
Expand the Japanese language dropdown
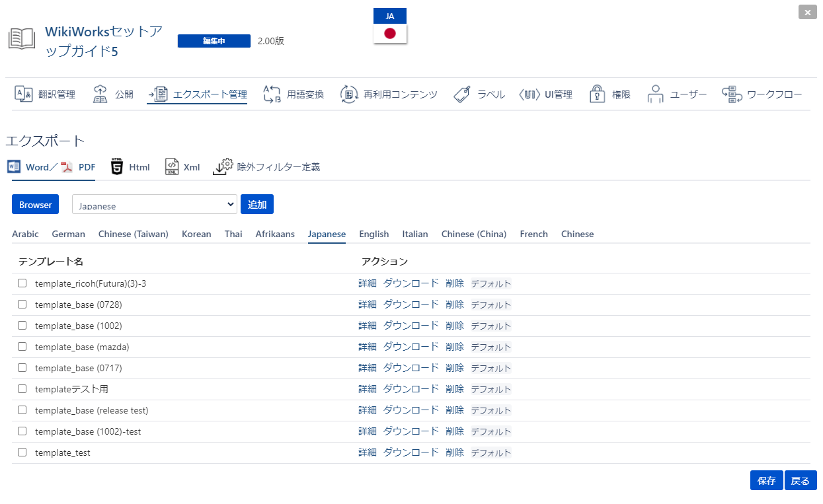point(154,205)
